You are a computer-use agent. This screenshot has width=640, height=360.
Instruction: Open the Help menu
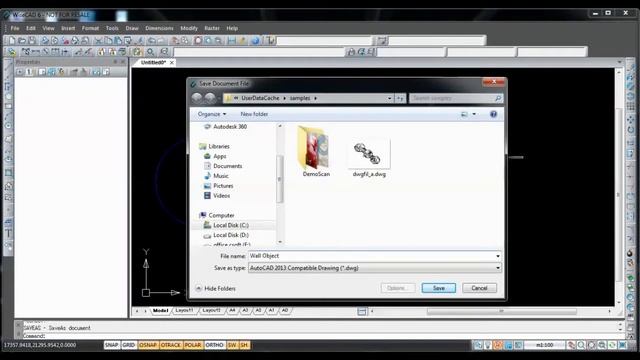coord(232,28)
